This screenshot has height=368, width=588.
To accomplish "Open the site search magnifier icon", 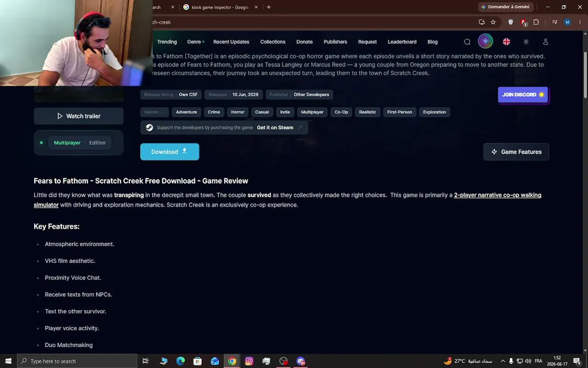I will (x=467, y=42).
